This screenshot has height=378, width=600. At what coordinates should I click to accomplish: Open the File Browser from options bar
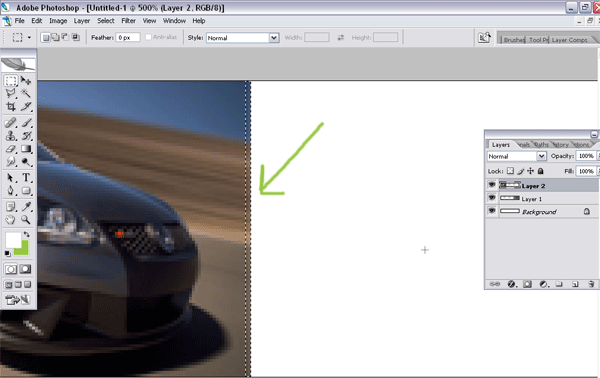pos(484,37)
